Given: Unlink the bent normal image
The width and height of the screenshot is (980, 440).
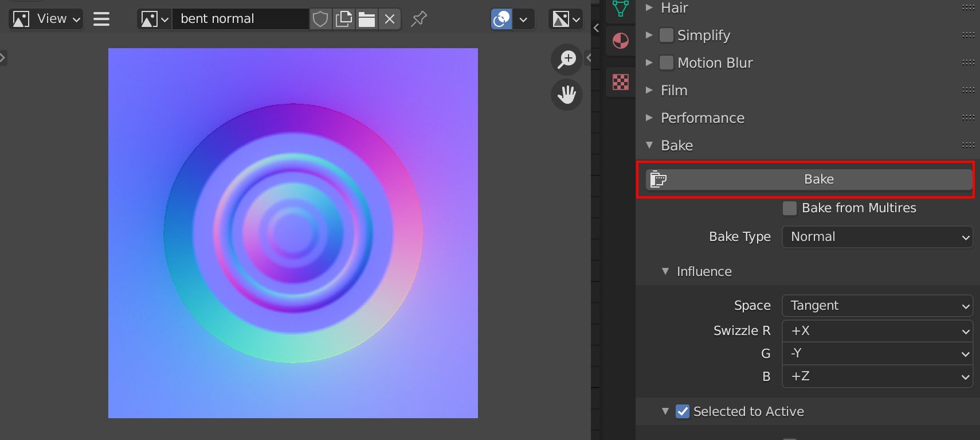Looking at the screenshot, I should pyautogui.click(x=390, y=19).
